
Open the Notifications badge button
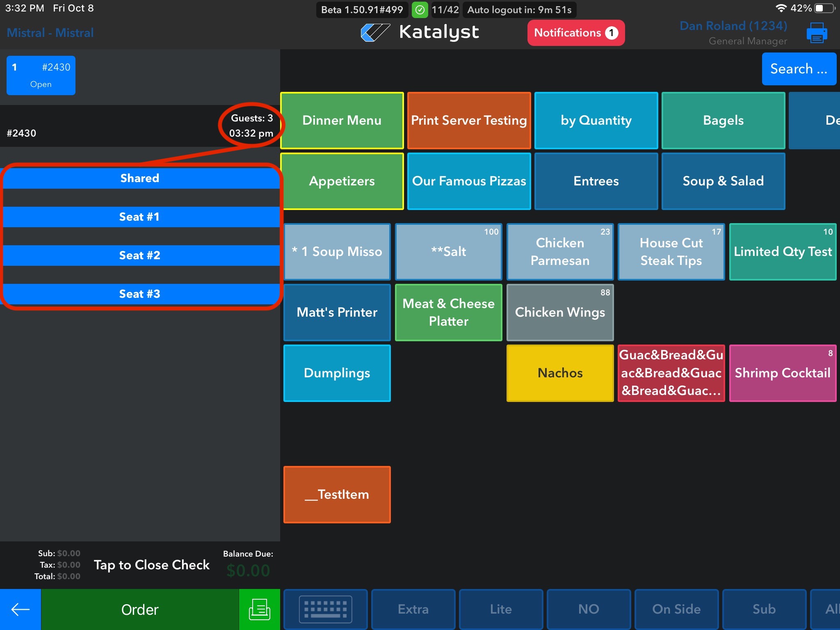click(575, 33)
